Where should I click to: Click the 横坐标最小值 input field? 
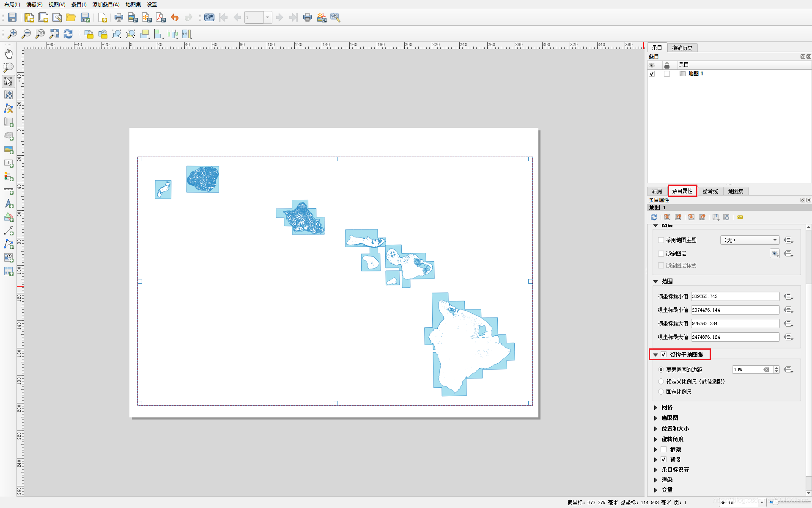(x=735, y=296)
